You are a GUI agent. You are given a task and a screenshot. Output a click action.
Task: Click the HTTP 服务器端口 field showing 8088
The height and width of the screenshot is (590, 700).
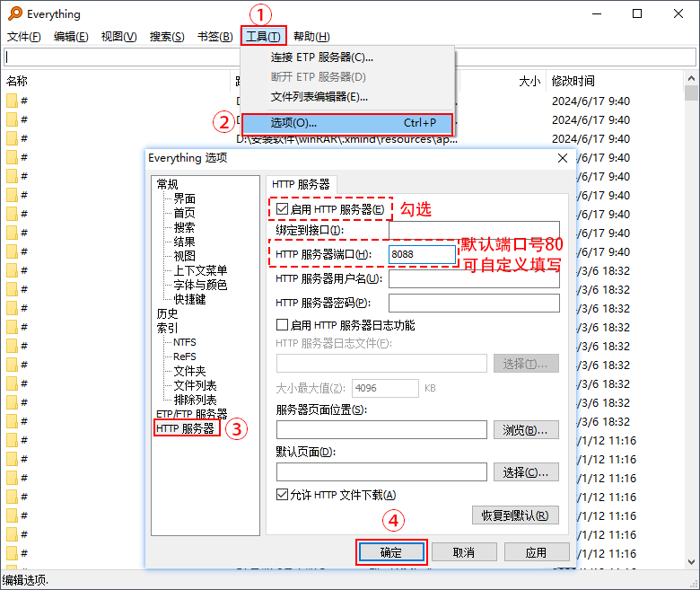[x=422, y=254]
